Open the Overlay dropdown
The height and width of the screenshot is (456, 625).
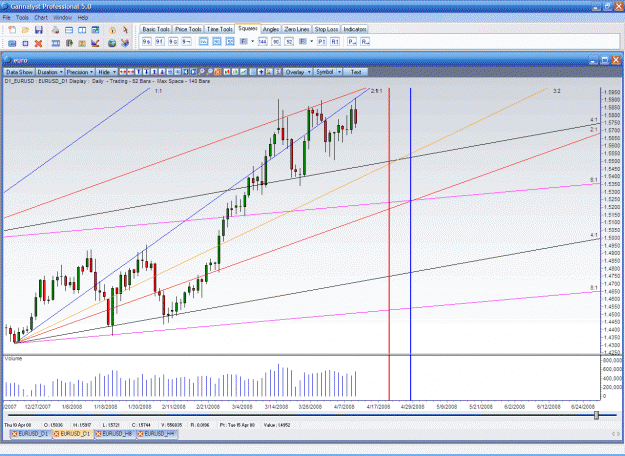(x=298, y=72)
